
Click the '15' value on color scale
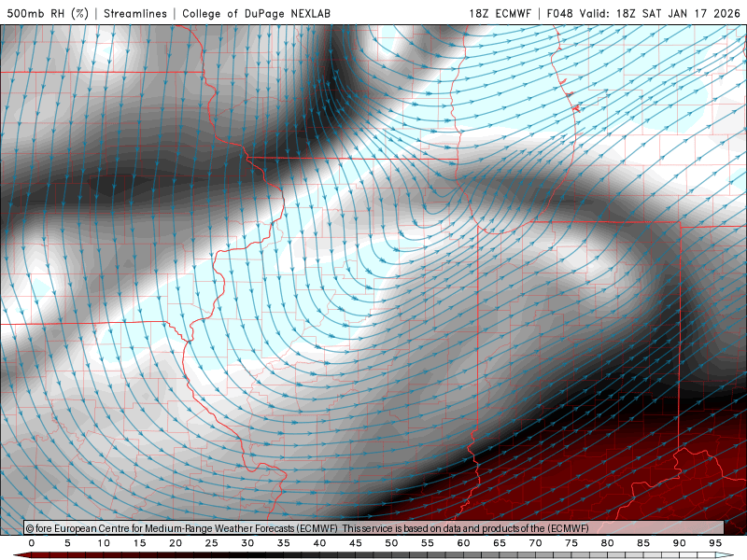point(139,543)
